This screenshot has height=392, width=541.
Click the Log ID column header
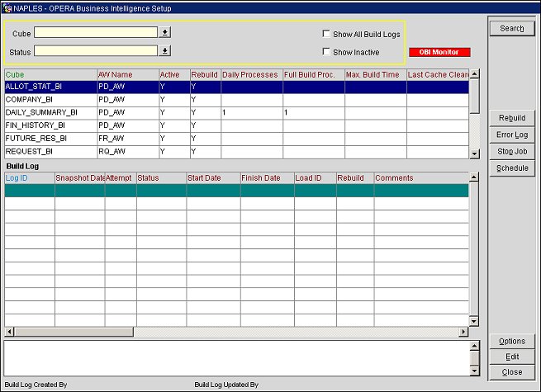tap(17, 177)
